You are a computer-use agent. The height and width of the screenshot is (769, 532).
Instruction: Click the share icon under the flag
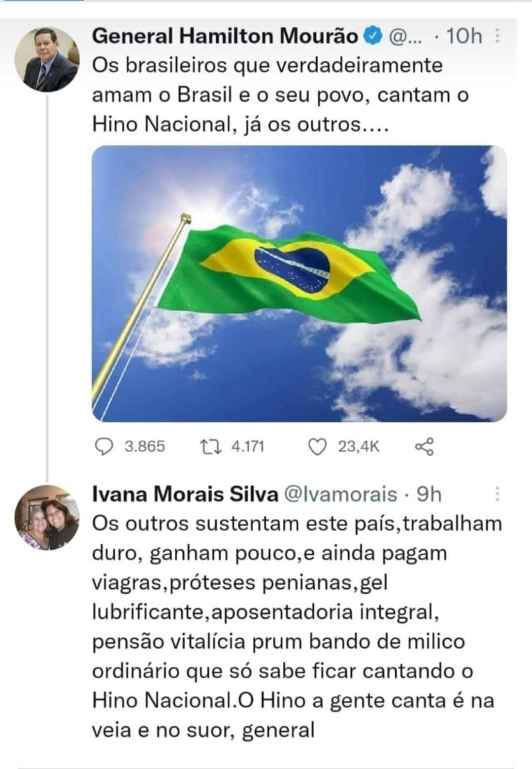point(425,446)
